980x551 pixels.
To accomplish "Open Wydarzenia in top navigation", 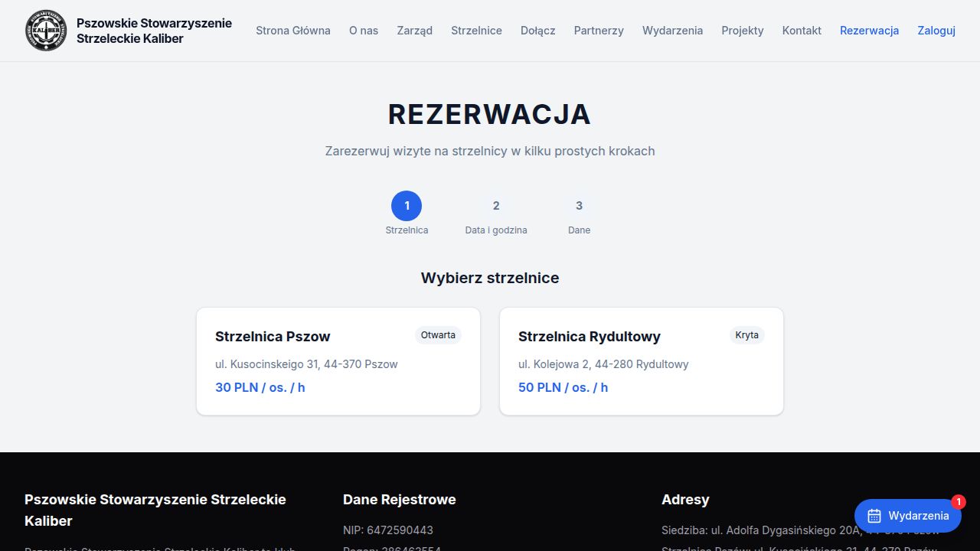I will click(x=672, y=31).
